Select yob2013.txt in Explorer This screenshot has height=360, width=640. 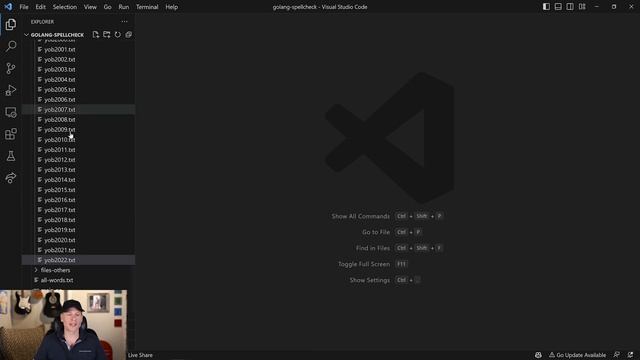[x=78, y=170]
